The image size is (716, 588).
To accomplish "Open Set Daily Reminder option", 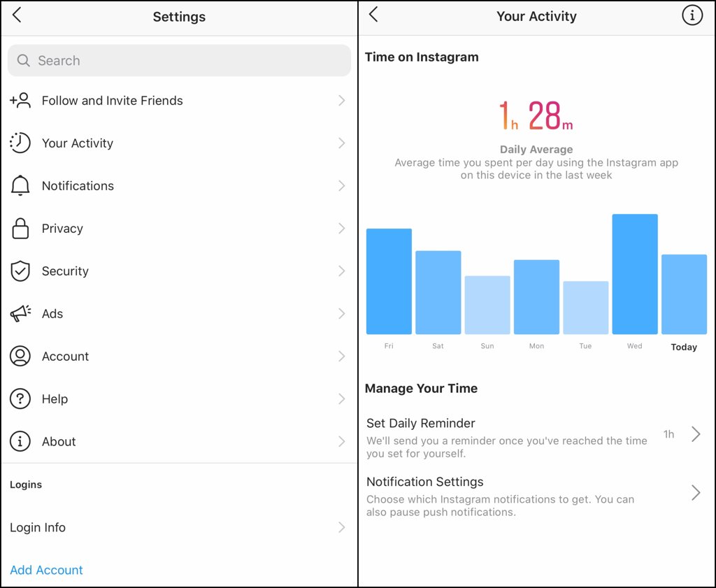I will coord(421,424).
